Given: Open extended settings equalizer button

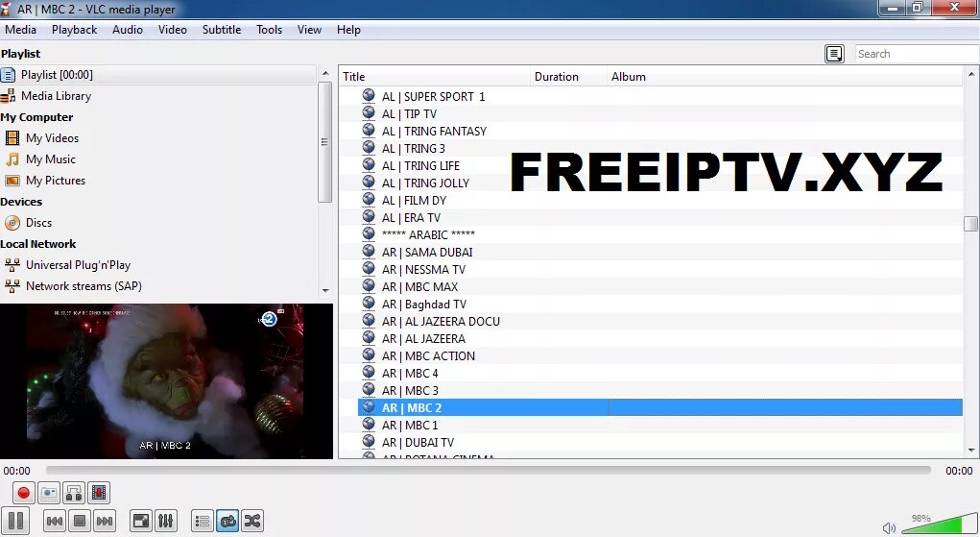Looking at the screenshot, I should pos(166,521).
